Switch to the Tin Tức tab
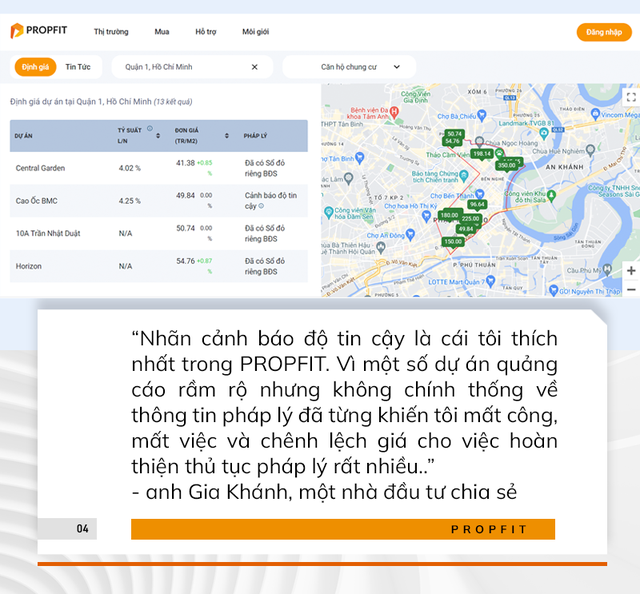640x594 pixels. 78,67
